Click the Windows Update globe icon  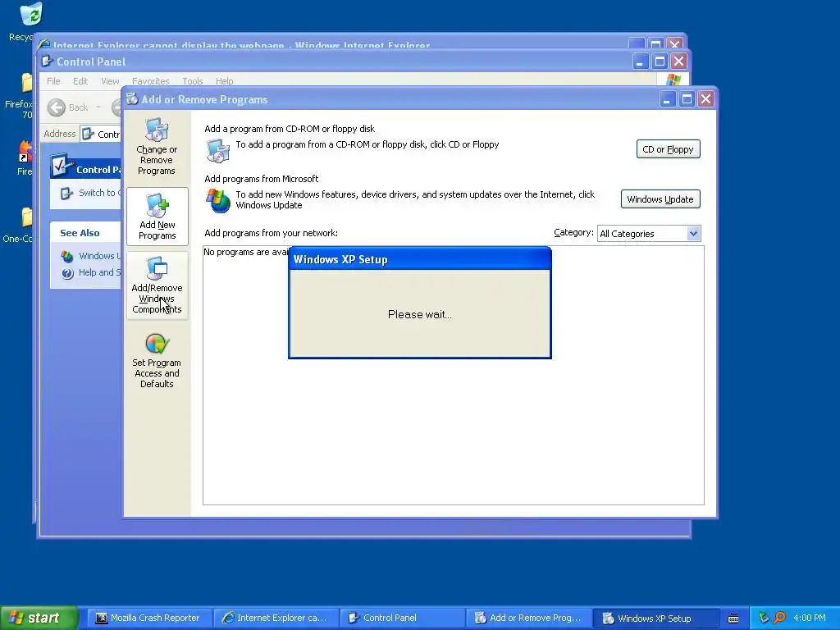218,200
